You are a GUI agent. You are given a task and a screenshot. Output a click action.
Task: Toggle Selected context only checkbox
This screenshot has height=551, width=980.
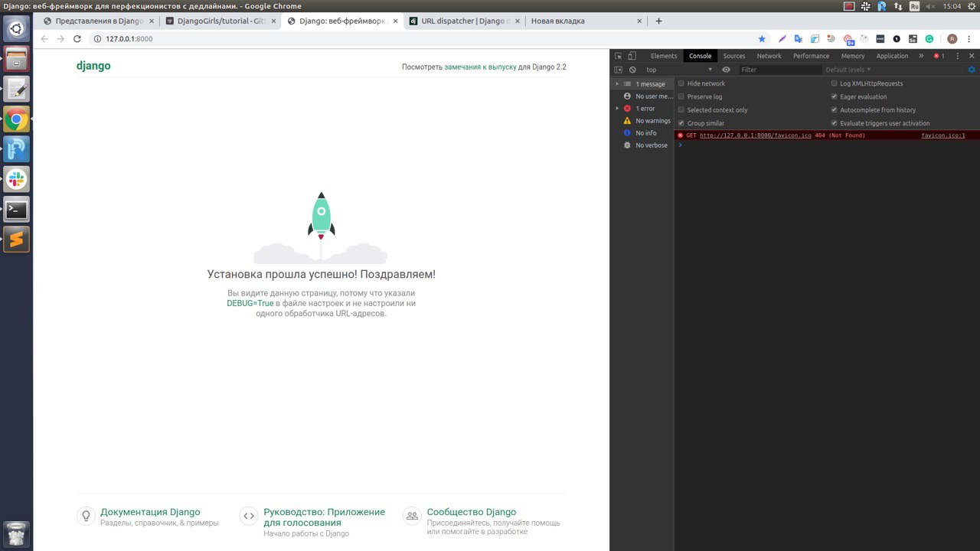(x=681, y=109)
